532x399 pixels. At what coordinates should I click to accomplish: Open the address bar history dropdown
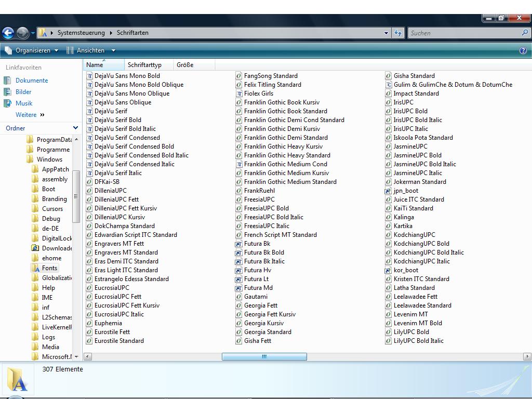[386, 33]
